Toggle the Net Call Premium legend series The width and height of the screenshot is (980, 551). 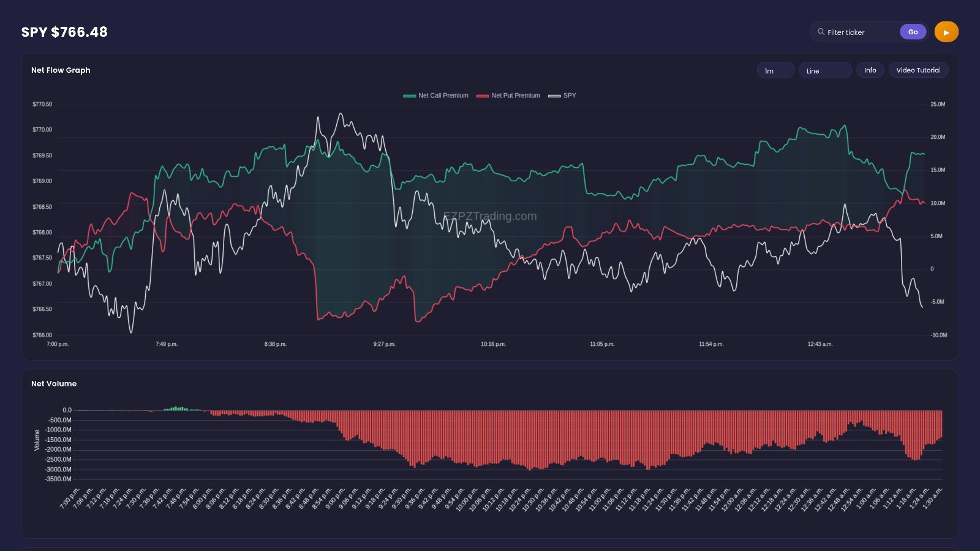(435, 96)
